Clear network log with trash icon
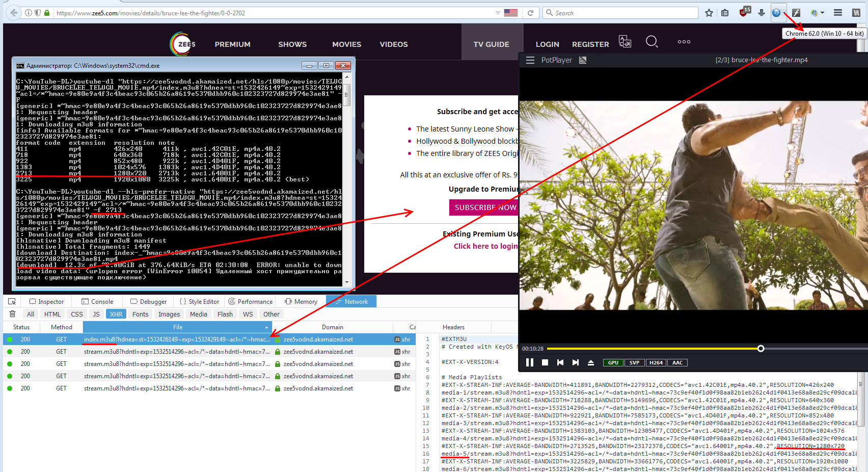The width and height of the screenshot is (868, 472). pos(13,314)
